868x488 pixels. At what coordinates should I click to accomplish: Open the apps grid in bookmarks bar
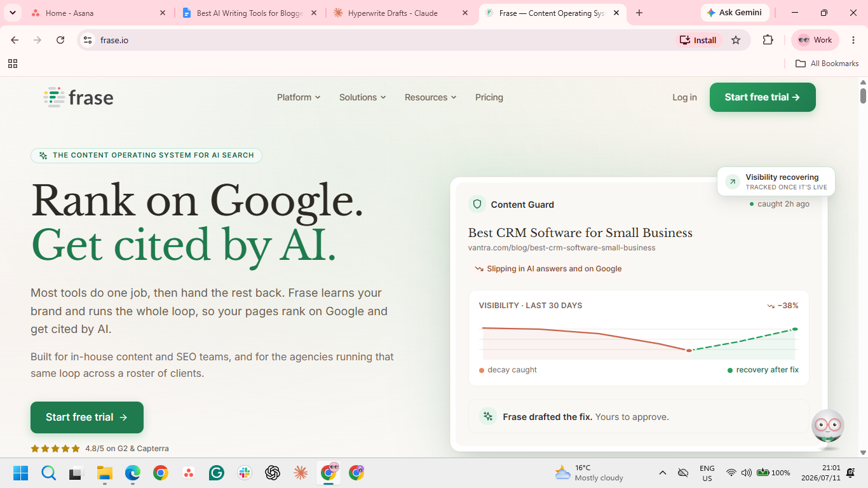coord(13,64)
